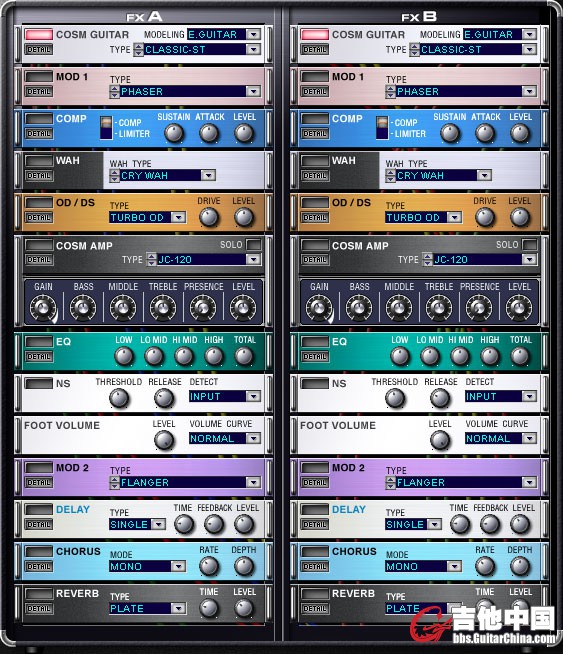Open COSM AMP TYPE JC-120 dropdown in FX A
This screenshot has width=563, height=654.
[x=253, y=259]
